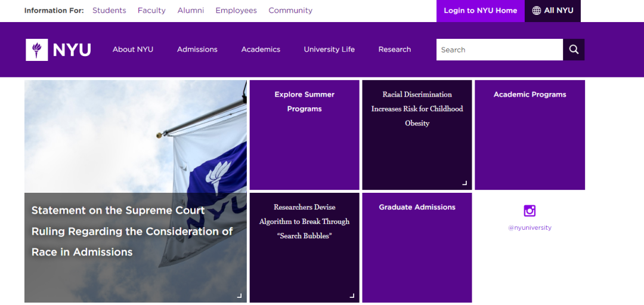Open the Instagram icon tile
This screenshot has width=644, height=305.
530,211
